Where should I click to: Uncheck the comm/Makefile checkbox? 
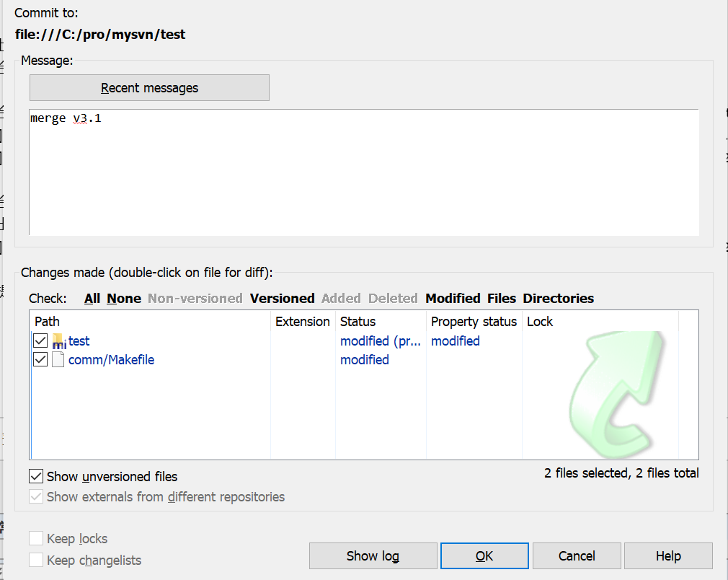pos(40,359)
